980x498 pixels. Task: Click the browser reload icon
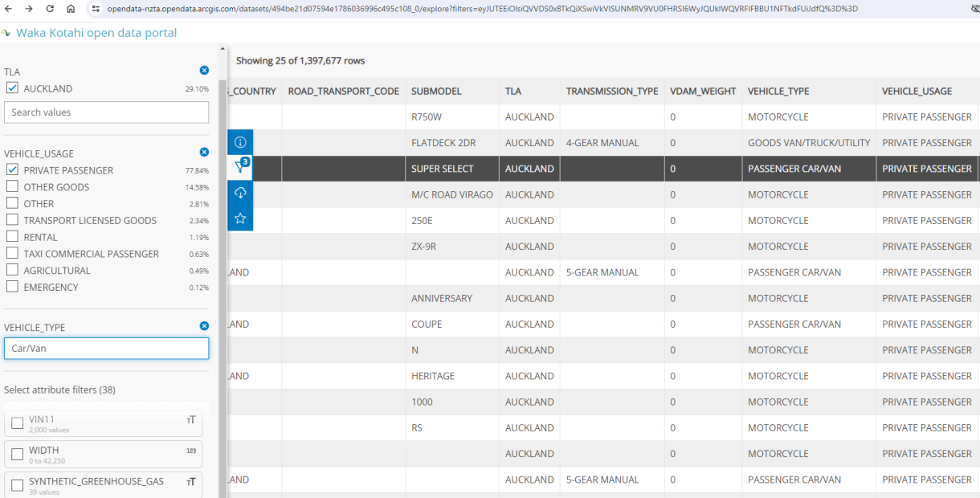coord(50,9)
